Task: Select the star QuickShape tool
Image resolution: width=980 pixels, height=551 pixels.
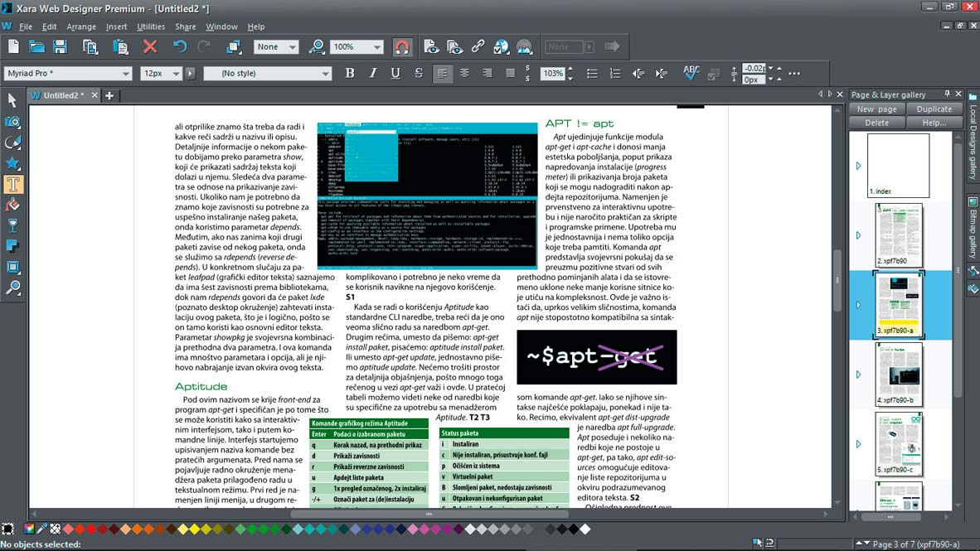Action: (x=12, y=163)
